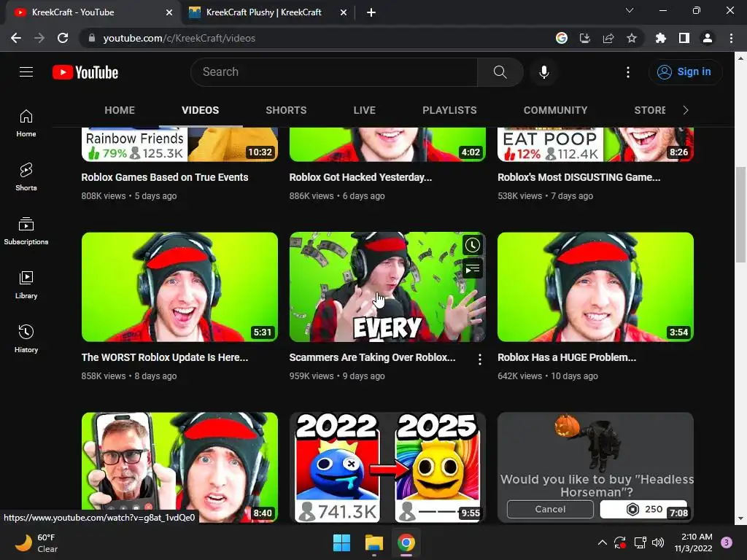Bookmark this page with the star

click(x=632, y=38)
